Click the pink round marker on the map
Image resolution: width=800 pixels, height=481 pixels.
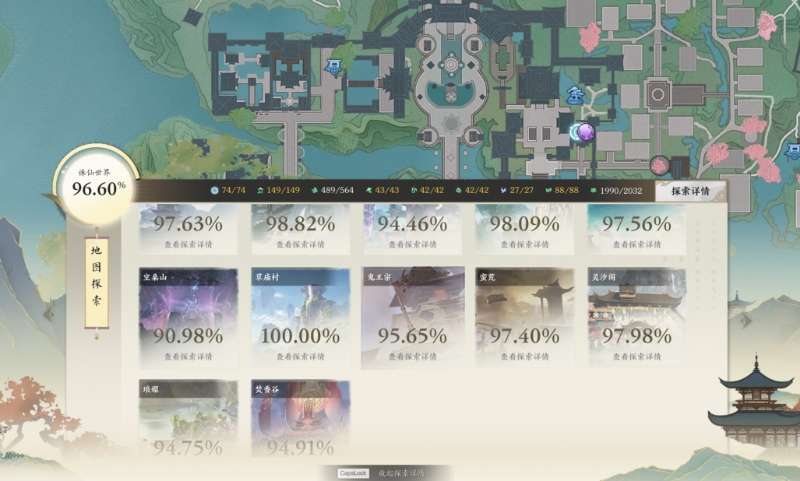click(x=659, y=165)
